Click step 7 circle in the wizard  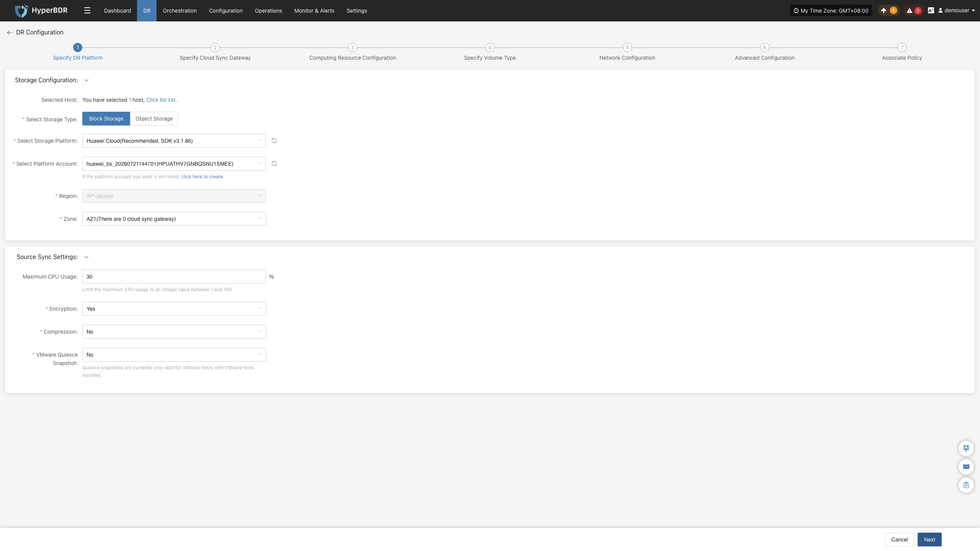pos(902,47)
